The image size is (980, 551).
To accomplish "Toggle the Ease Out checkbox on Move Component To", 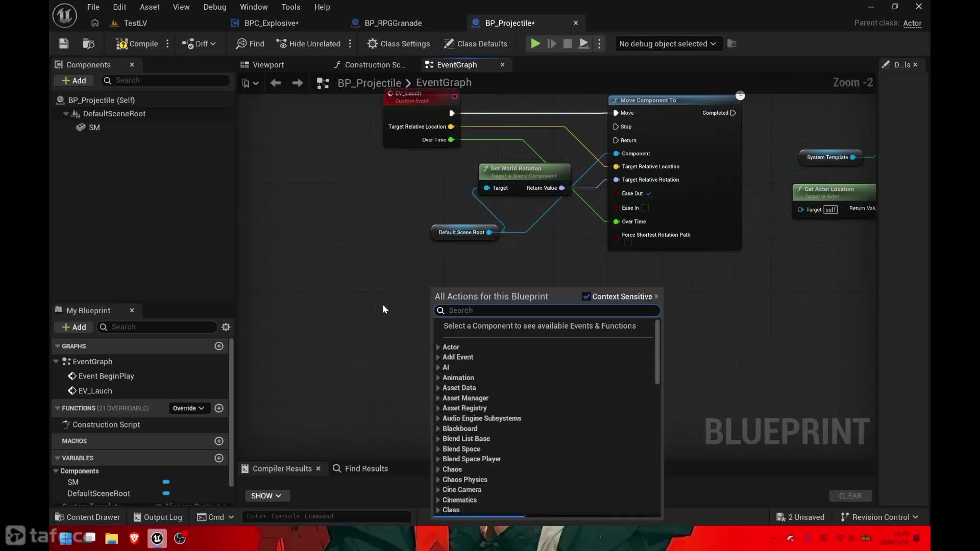I will pyautogui.click(x=649, y=194).
